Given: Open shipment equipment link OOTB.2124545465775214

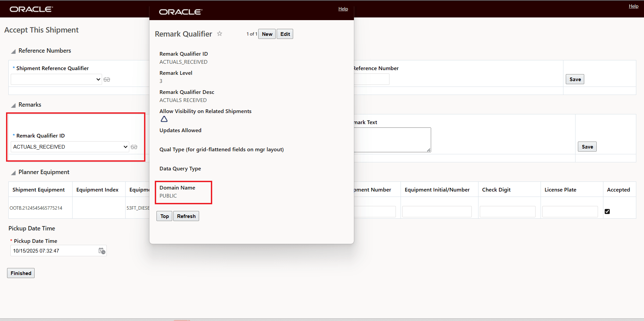Looking at the screenshot, I should pyautogui.click(x=36, y=208).
